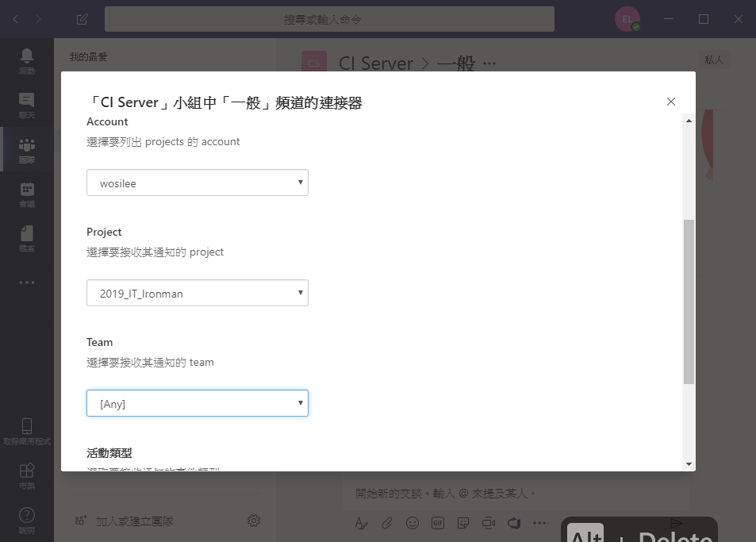Open the sidebar more apps ellipsis

(26, 282)
